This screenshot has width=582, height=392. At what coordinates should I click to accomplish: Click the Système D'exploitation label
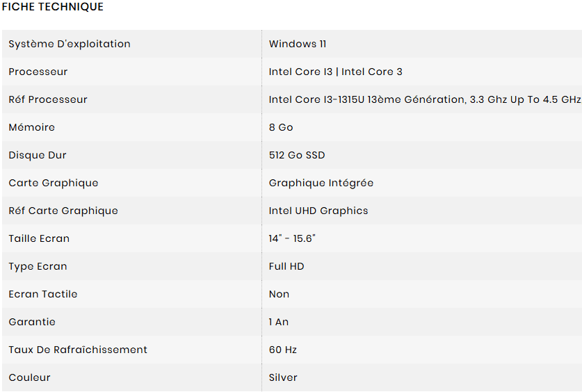click(x=70, y=44)
